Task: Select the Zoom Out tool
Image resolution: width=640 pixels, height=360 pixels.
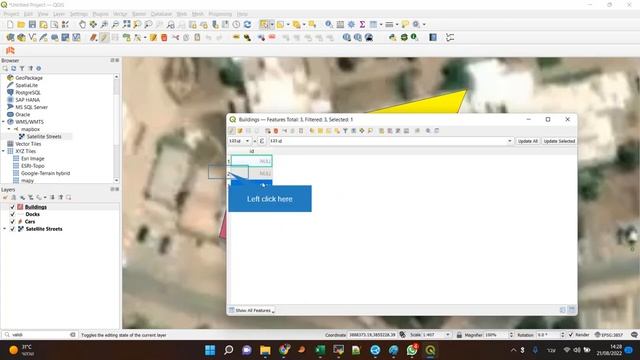Action: (116, 25)
